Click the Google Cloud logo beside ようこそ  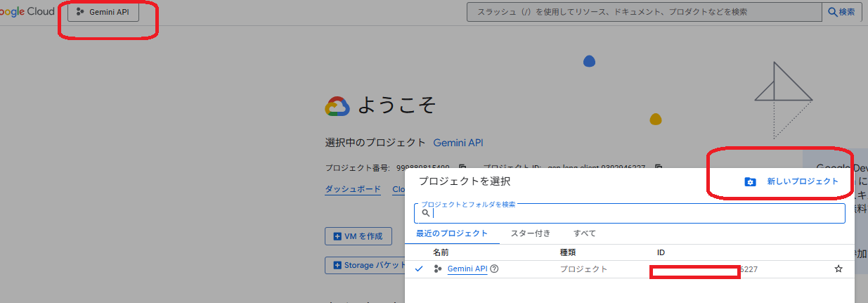(x=337, y=106)
